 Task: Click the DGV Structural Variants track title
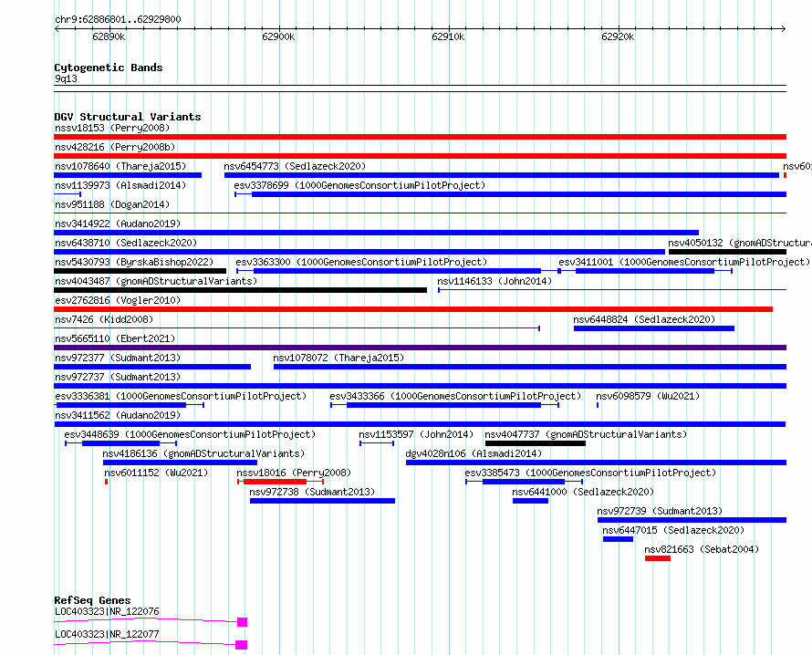tap(128, 117)
